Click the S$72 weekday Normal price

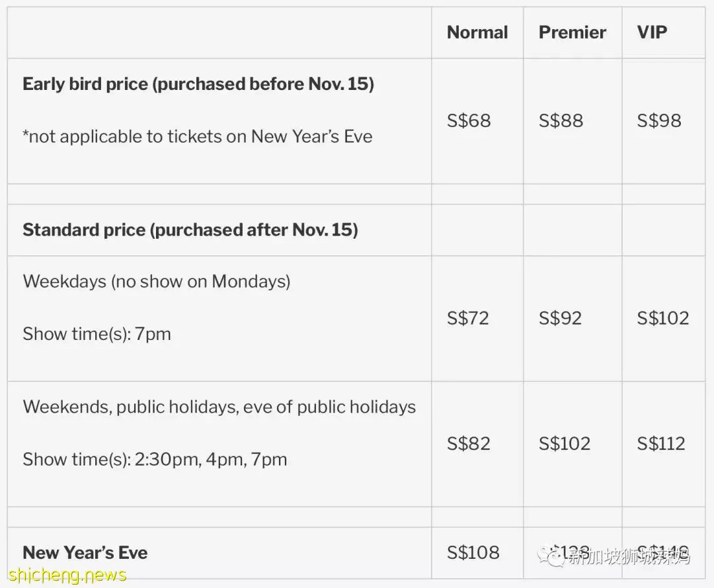point(467,318)
